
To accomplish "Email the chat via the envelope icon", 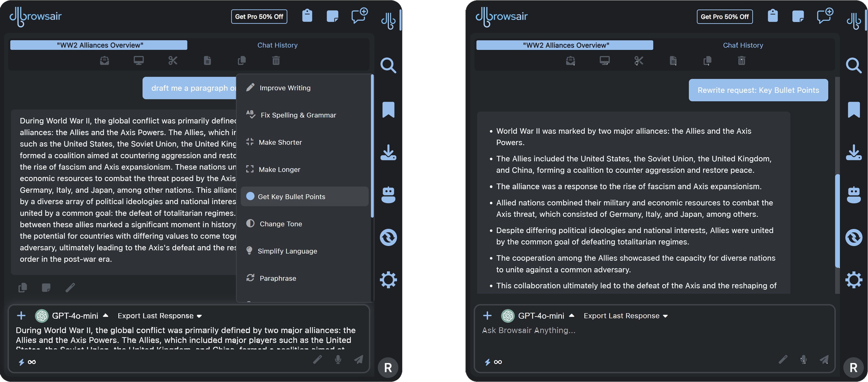I will [x=104, y=60].
